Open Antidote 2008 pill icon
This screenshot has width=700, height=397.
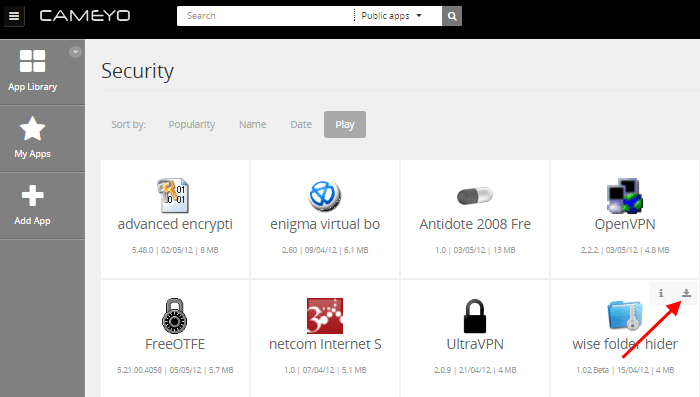475,196
